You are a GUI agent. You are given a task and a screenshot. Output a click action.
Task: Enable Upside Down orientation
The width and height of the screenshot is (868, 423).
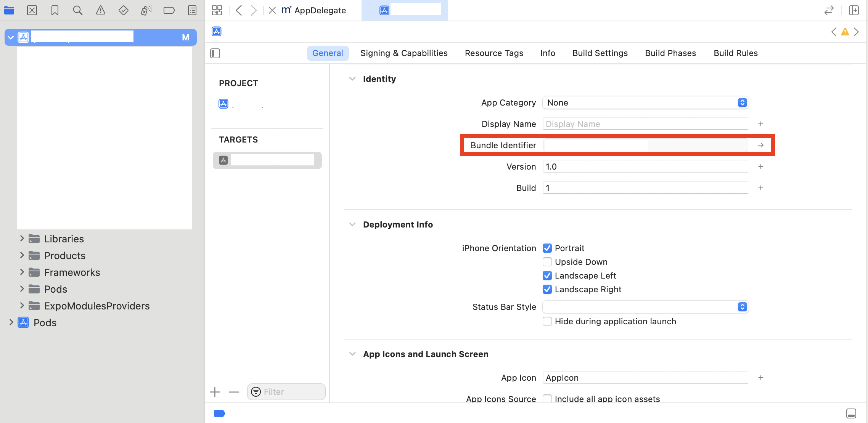[x=547, y=262]
